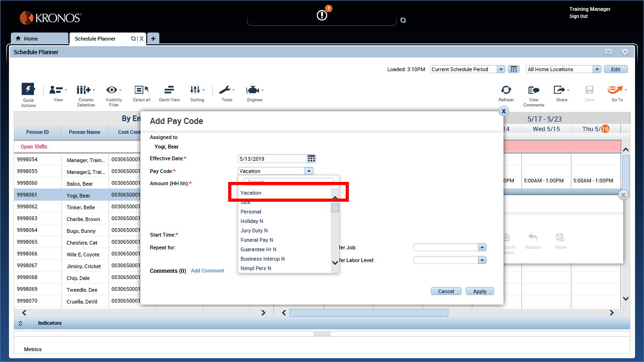Click the Add Comment link
The height and width of the screenshot is (362, 644).
click(207, 270)
